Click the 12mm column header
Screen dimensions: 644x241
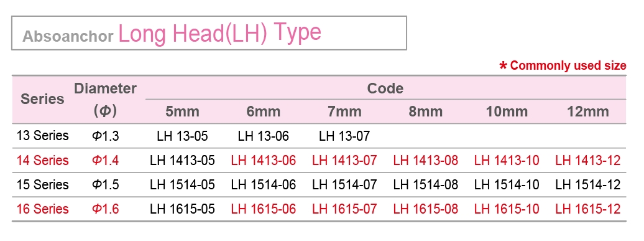[587, 111]
